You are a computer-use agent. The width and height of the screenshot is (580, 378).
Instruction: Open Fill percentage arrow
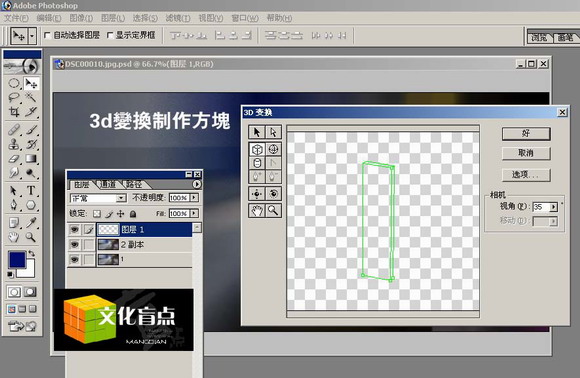click(194, 213)
